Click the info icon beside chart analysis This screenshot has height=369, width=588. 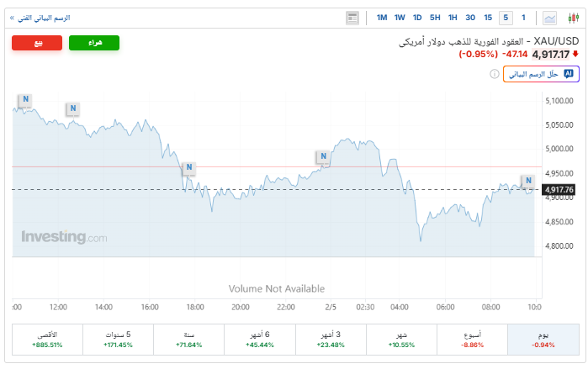495,74
